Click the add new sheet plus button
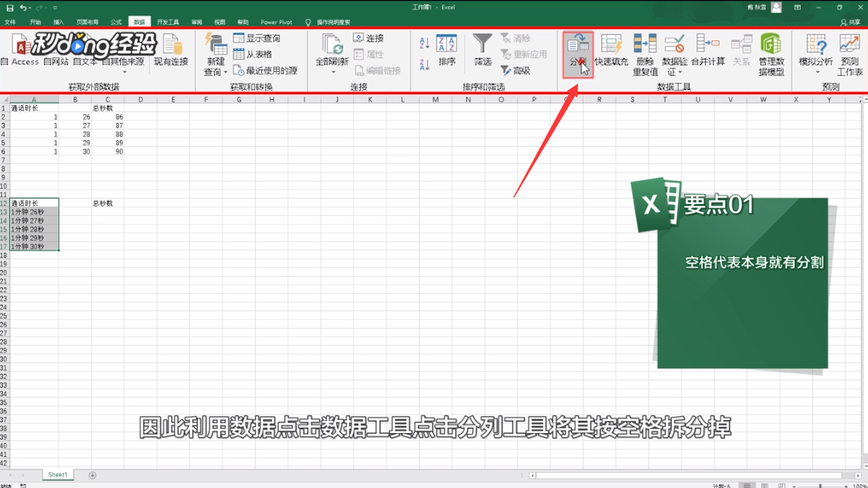 point(93,476)
